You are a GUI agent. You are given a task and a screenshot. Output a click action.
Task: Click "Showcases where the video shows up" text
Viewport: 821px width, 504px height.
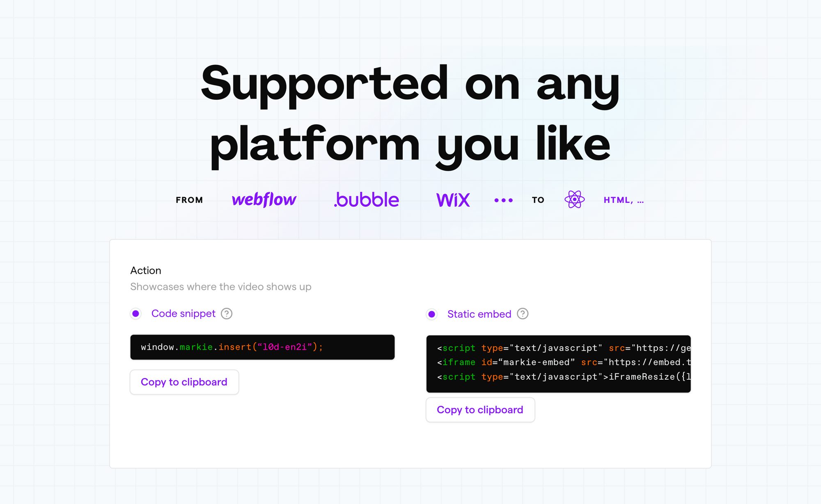pos(221,286)
